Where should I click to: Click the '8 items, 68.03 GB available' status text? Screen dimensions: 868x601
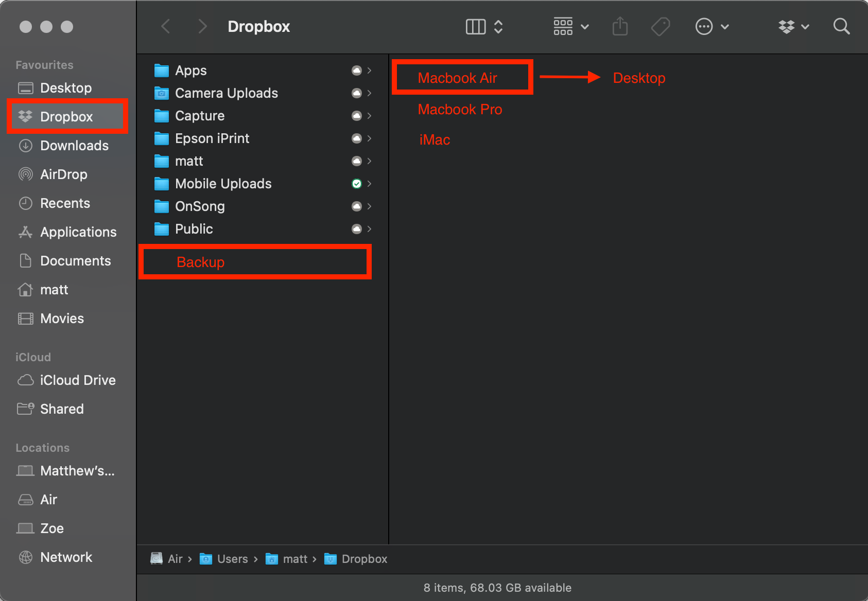[497, 588]
